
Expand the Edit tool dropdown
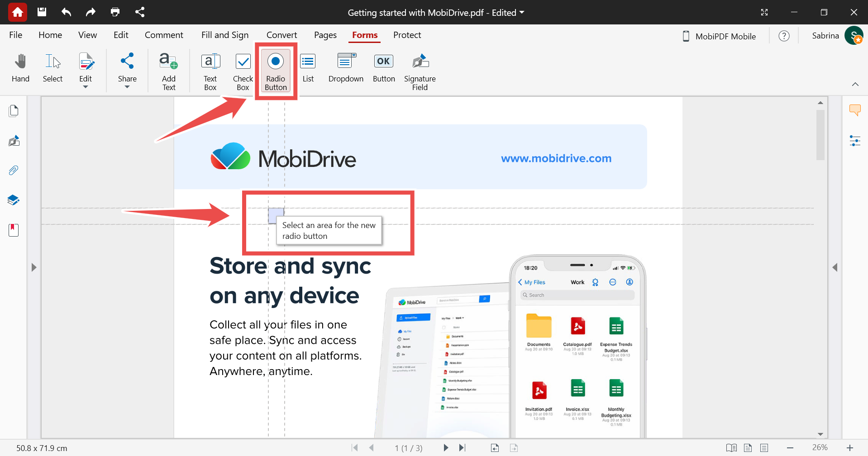(x=86, y=87)
